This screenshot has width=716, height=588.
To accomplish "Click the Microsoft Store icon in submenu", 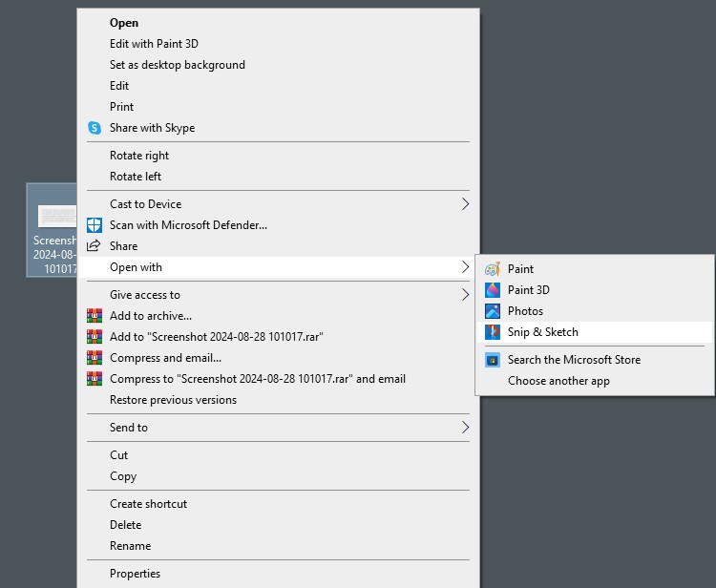I will 493,360.
